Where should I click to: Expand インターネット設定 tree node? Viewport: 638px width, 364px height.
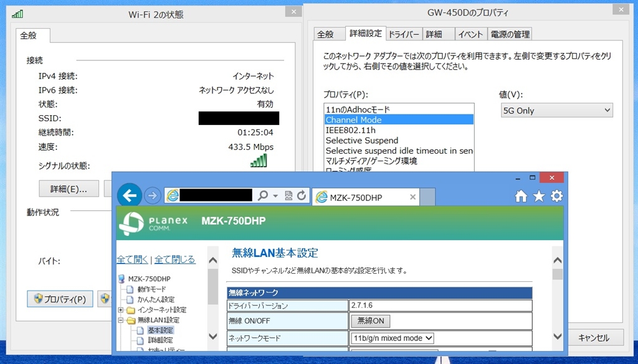click(121, 310)
